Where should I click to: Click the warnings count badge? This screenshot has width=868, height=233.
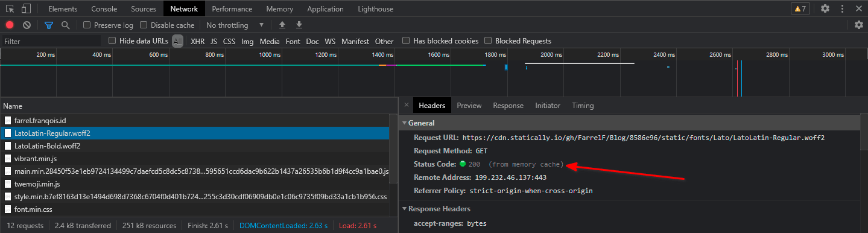pos(800,9)
